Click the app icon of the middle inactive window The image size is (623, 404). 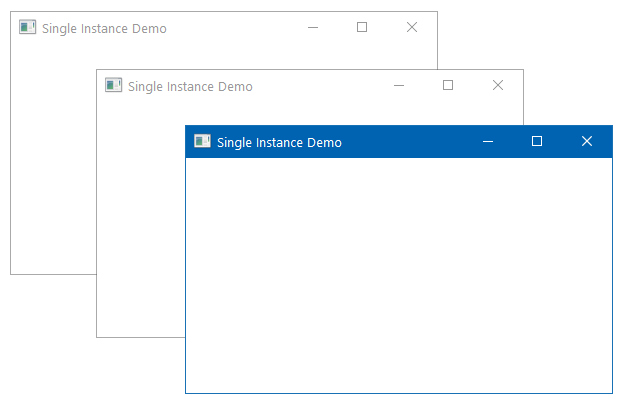[113, 85]
